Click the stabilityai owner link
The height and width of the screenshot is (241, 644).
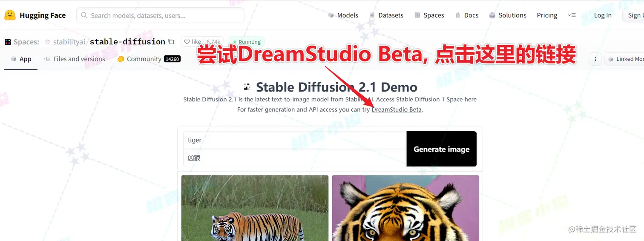[69, 42]
